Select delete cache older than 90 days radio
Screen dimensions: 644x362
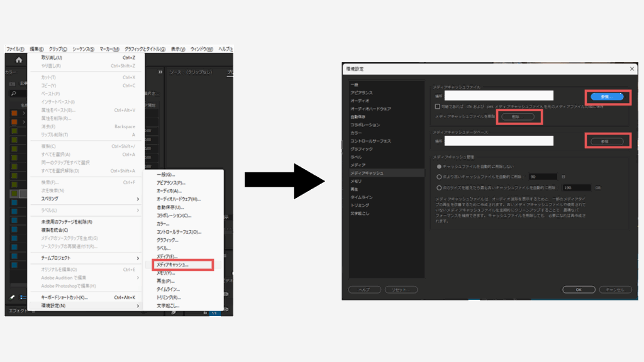(x=438, y=177)
